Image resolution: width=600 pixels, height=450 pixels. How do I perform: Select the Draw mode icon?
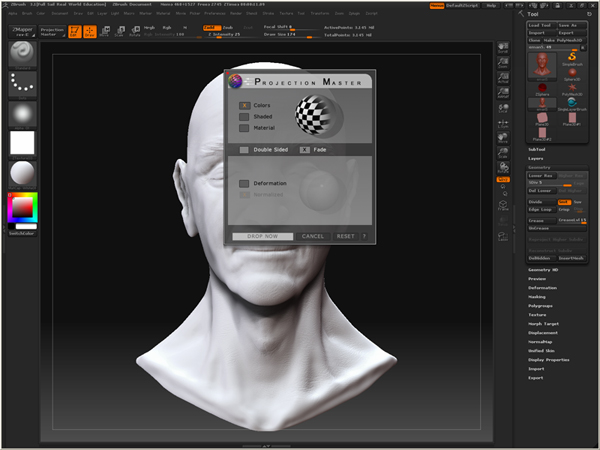pos(89,32)
